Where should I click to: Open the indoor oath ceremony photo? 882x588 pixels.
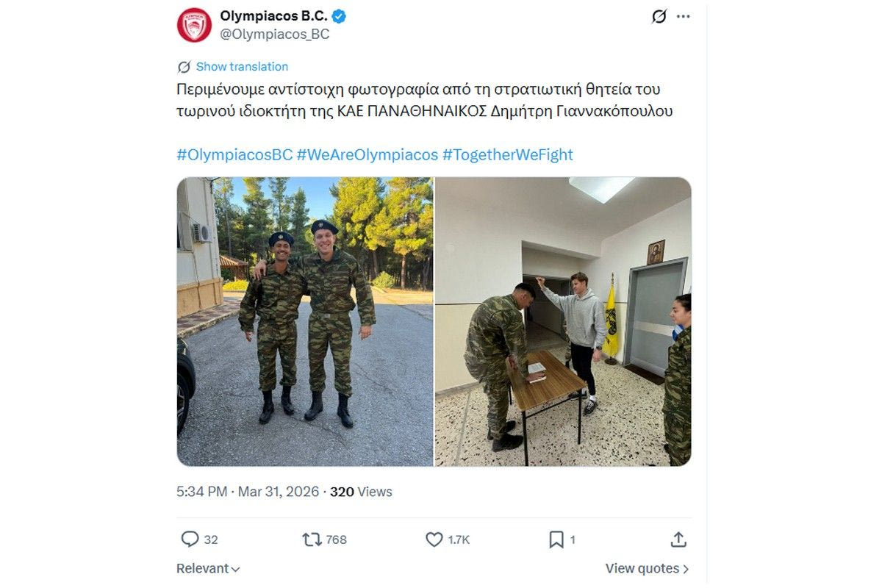point(563,321)
